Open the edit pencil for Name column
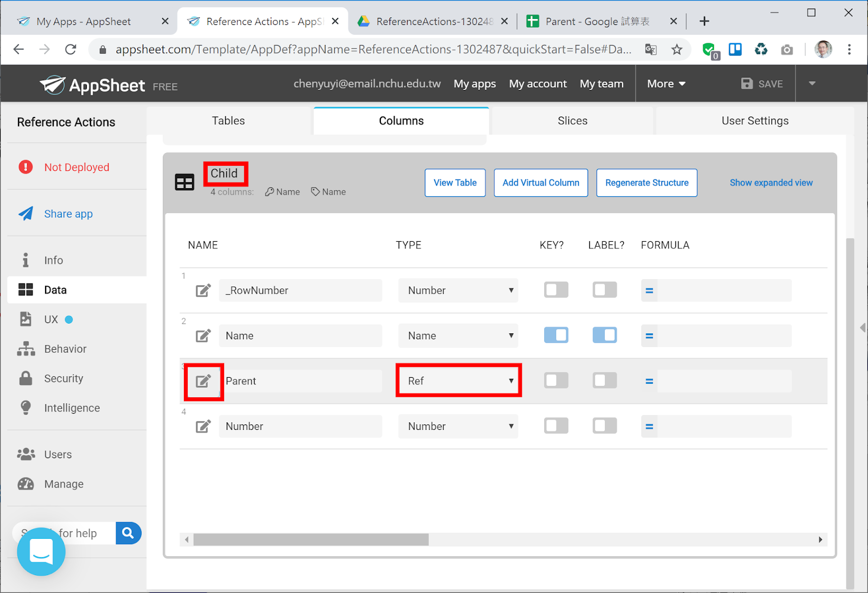Image resolution: width=868 pixels, height=593 pixels. [x=203, y=336]
